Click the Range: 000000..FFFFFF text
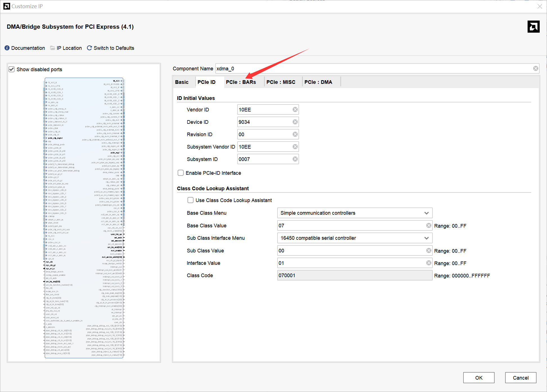 coord(462,276)
